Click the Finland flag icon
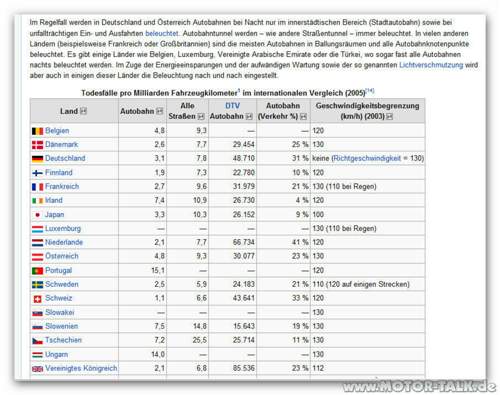 coord(37,173)
